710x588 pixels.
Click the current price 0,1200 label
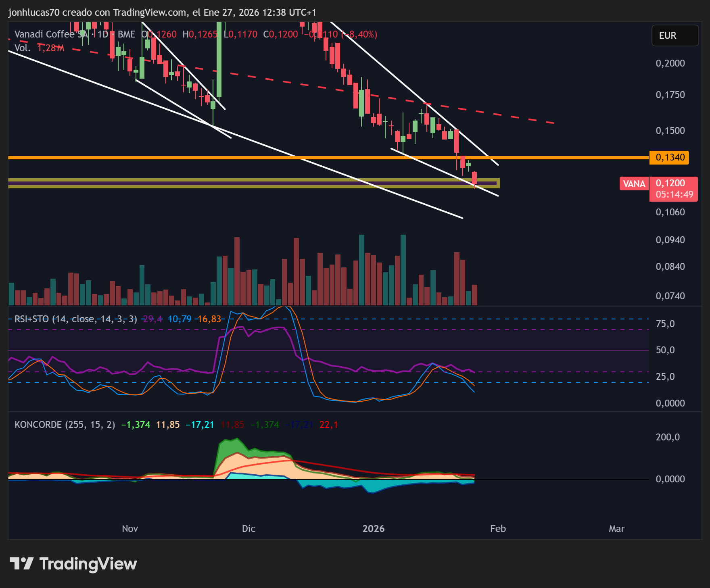(670, 183)
